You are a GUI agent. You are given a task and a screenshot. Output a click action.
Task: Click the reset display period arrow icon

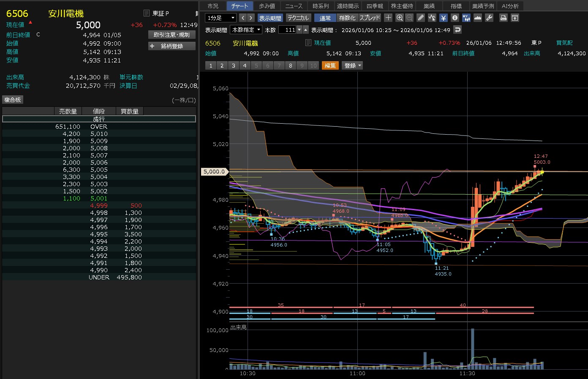coord(457,30)
